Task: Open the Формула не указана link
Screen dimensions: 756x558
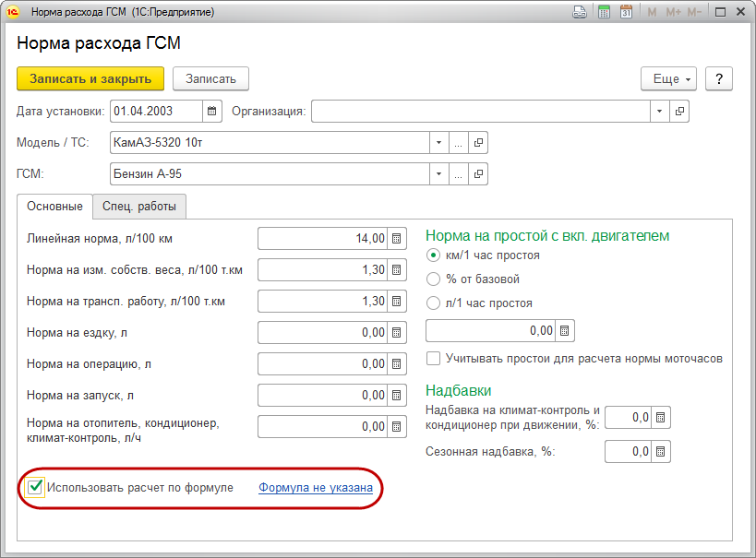Action: click(316, 488)
